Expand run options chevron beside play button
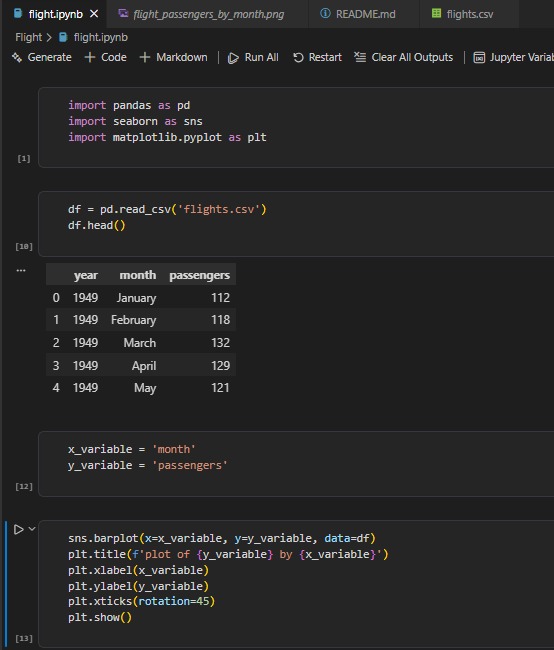 [x=32, y=529]
